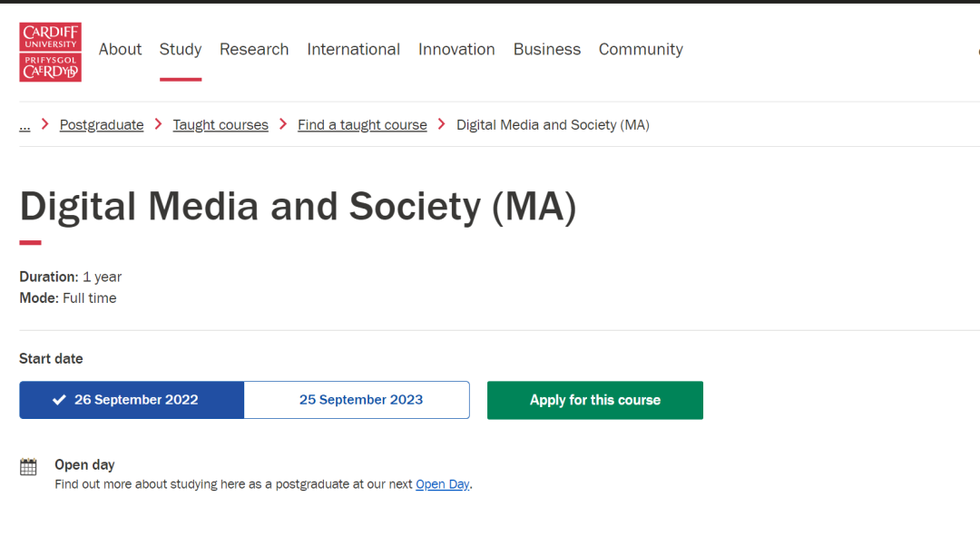Select the 26 September 2022 start date
Screen dimensions: 980x545
click(x=132, y=400)
